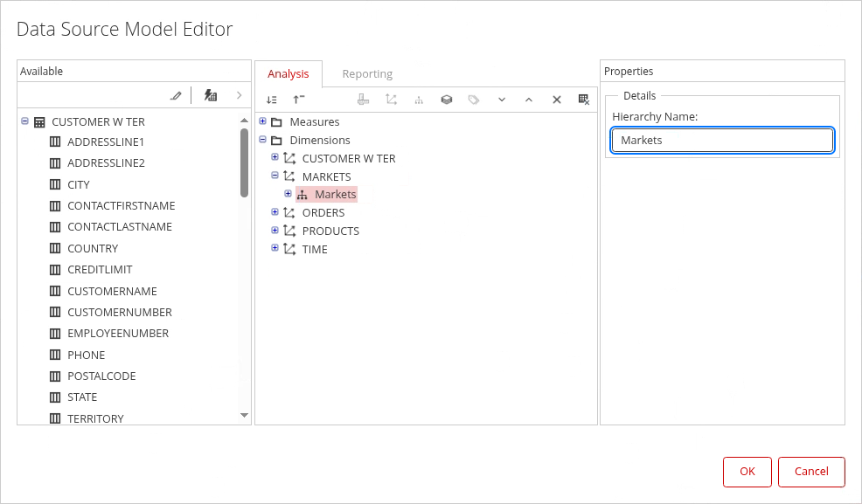Move selected item down with chevron
Viewport: 862px width, 504px height.
point(502,100)
